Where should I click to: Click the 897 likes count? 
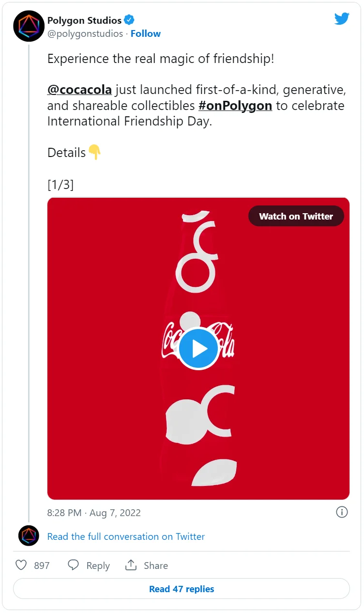click(x=42, y=566)
